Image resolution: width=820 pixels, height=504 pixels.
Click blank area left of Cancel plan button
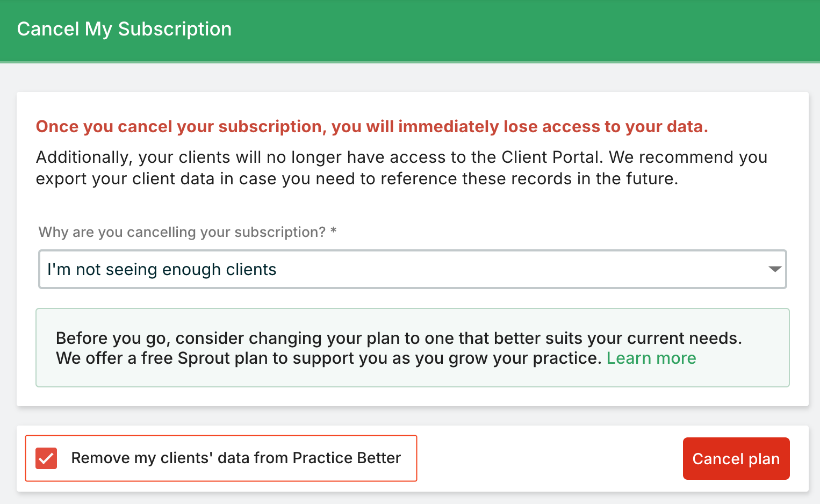tap(548, 458)
